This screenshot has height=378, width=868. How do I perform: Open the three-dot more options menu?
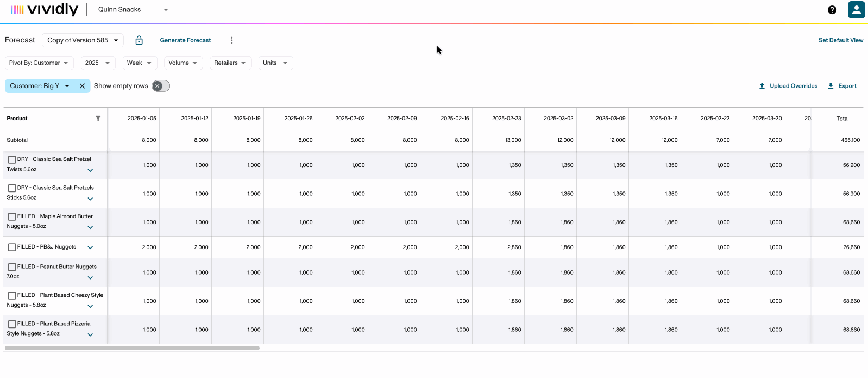(231, 40)
